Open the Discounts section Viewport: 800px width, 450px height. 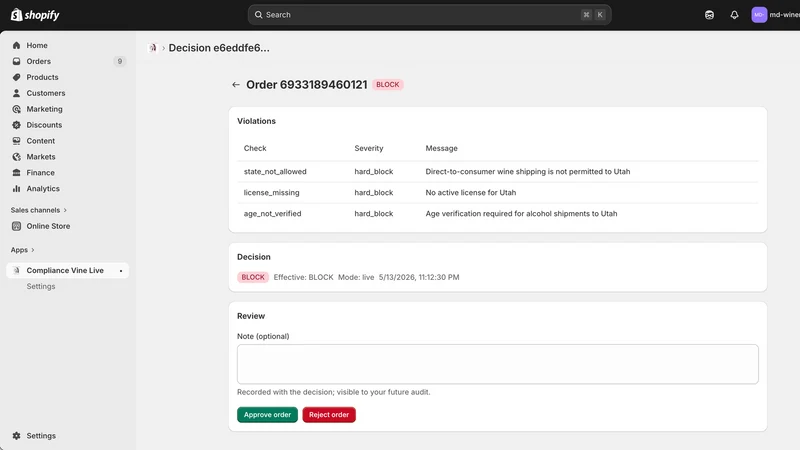(44, 124)
